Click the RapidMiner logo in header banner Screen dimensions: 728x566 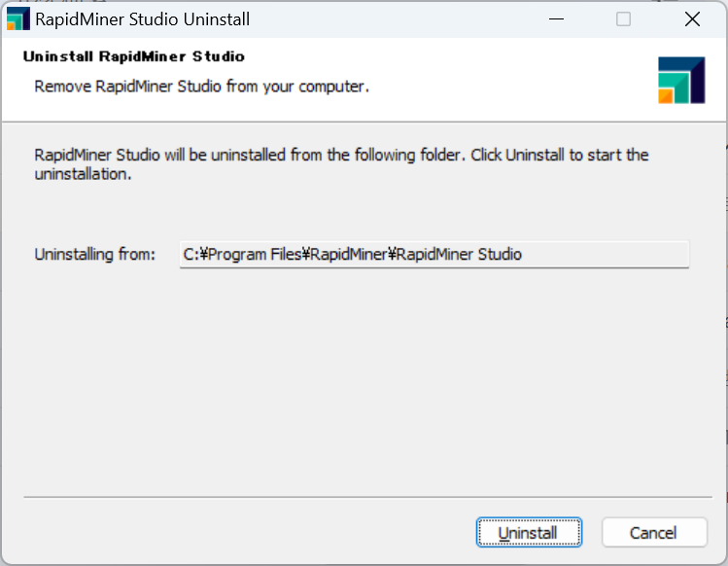(681, 80)
